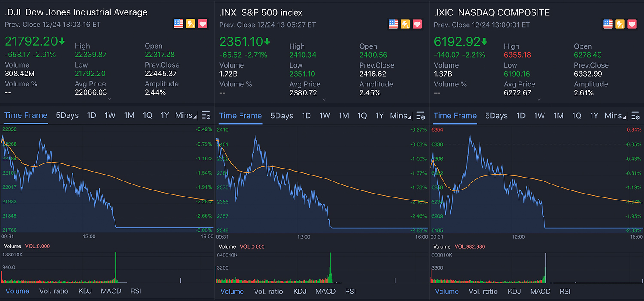This screenshot has height=301, width=644.
Task: Click the lightning bolt icon in S&P 500 panel
Action: click(405, 24)
